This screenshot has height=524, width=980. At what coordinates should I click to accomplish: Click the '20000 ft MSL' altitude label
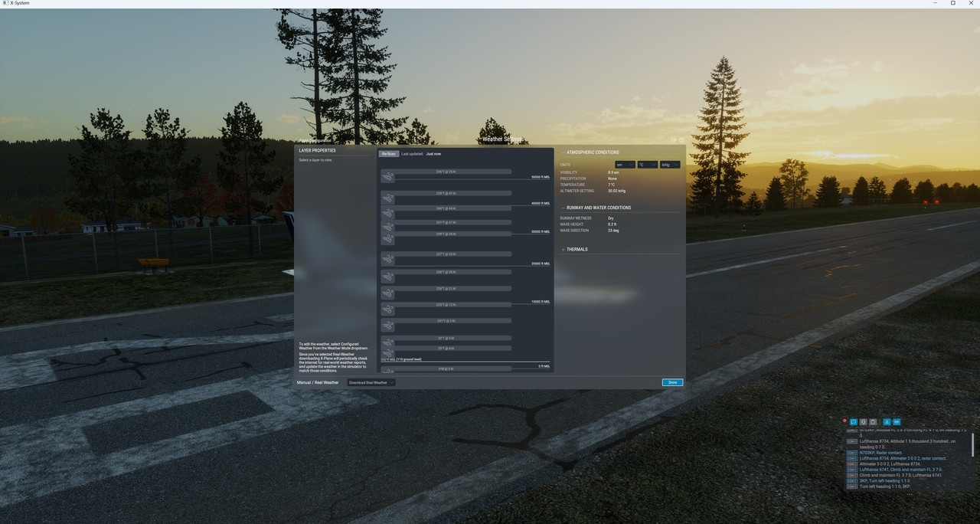[x=541, y=264]
